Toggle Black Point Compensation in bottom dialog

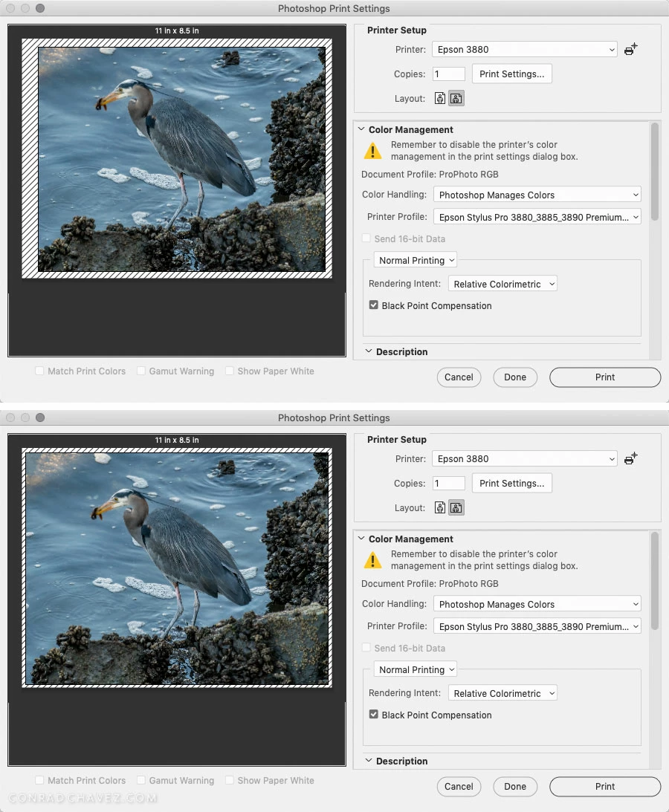(374, 714)
